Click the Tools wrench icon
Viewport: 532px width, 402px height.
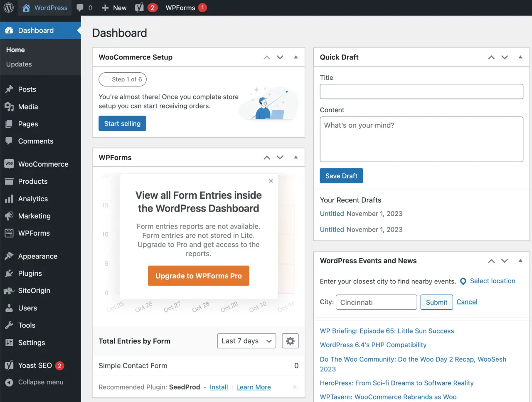point(9,325)
